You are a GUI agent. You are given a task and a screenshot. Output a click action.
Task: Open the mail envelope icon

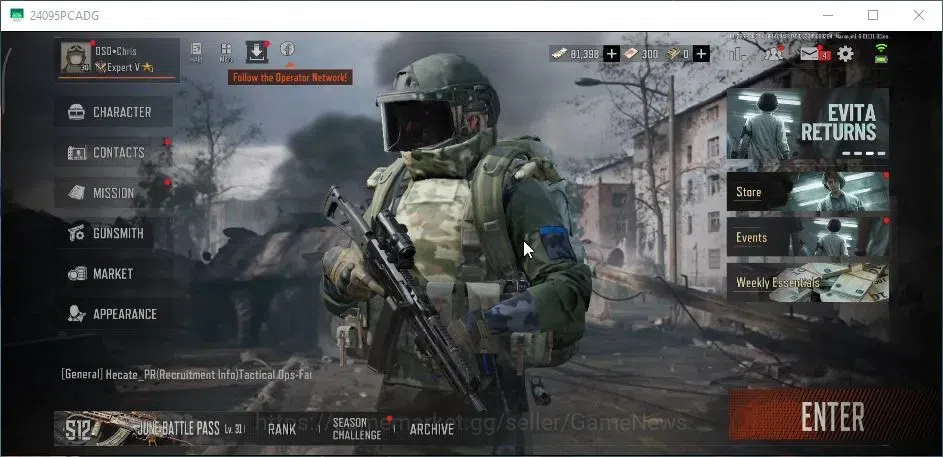[x=809, y=54]
